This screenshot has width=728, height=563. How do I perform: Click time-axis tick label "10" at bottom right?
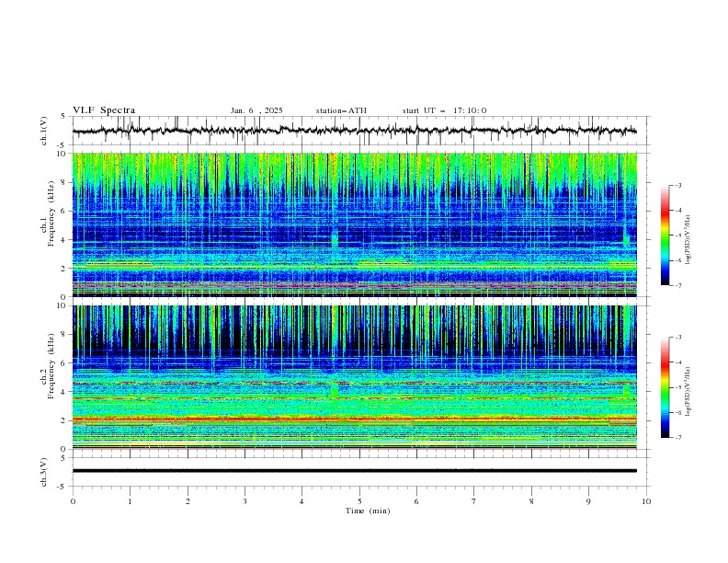(646, 501)
